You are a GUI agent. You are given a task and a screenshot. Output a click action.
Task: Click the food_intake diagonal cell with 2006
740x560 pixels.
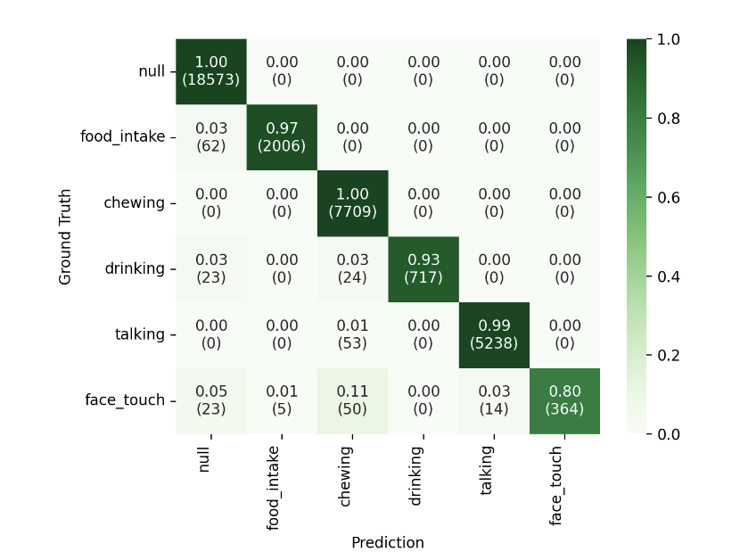(282, 137)
